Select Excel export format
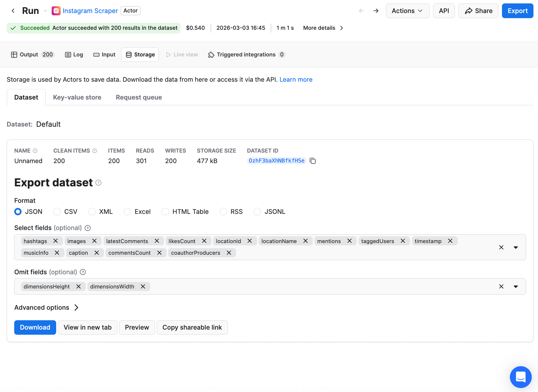Viewport: 538px width, 392px height. click(127, 212)
